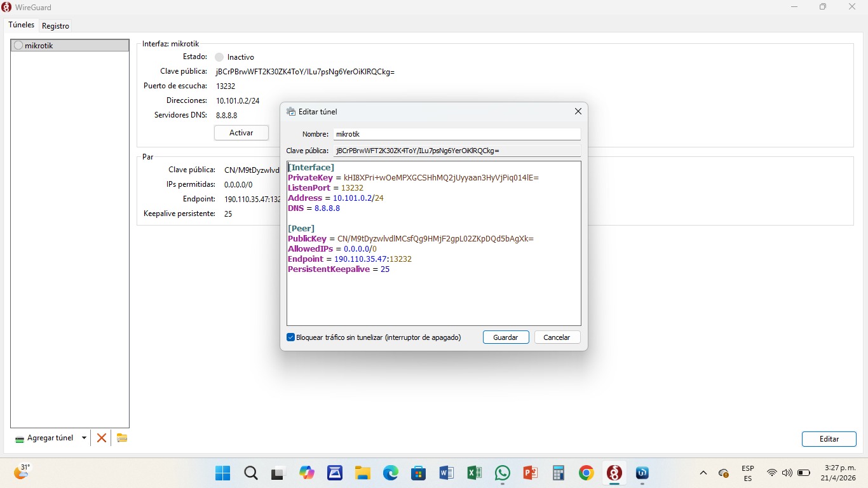Delete the selected tunnel with red X

[101, 438]
